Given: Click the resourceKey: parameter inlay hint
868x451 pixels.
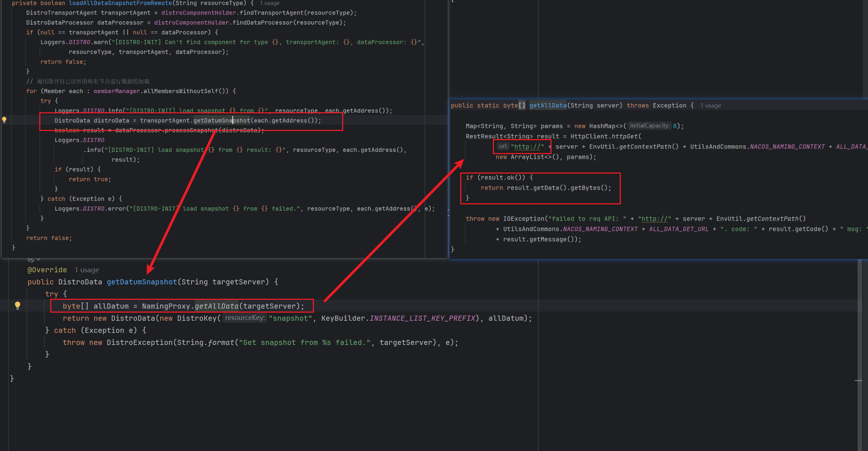Looking at the screenshot, I should click(245, 318).
